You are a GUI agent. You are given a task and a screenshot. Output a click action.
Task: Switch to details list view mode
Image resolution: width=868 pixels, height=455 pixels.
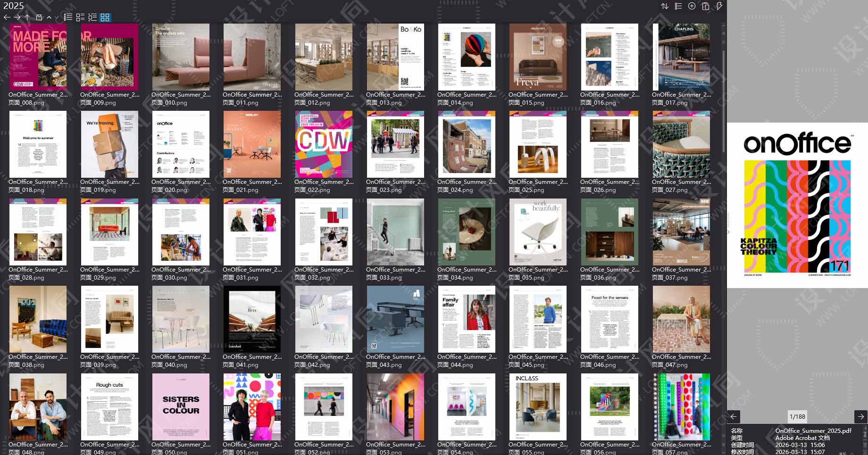(x=68, y=17)
